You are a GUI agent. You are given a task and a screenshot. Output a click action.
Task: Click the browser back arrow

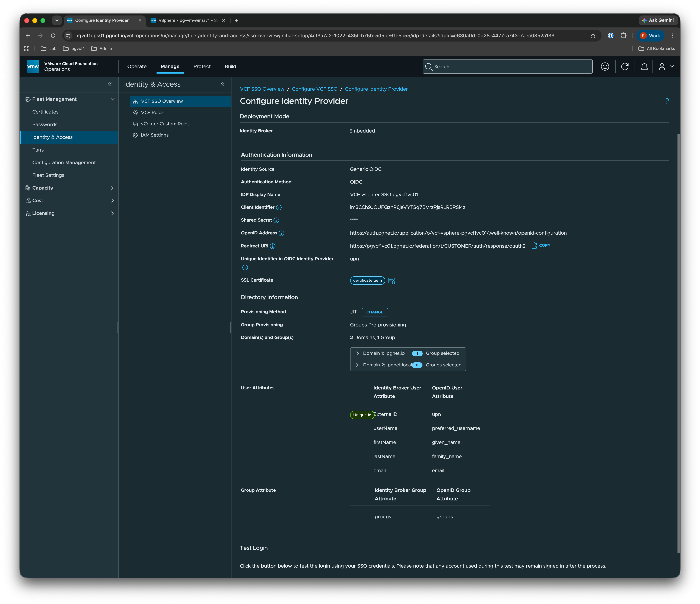click(x=28, y=36)
